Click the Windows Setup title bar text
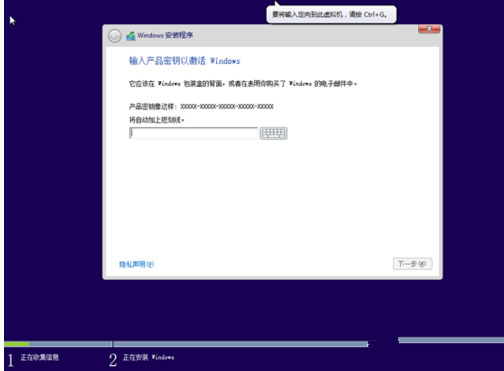504x371 pixels. (x=165, y=35)
